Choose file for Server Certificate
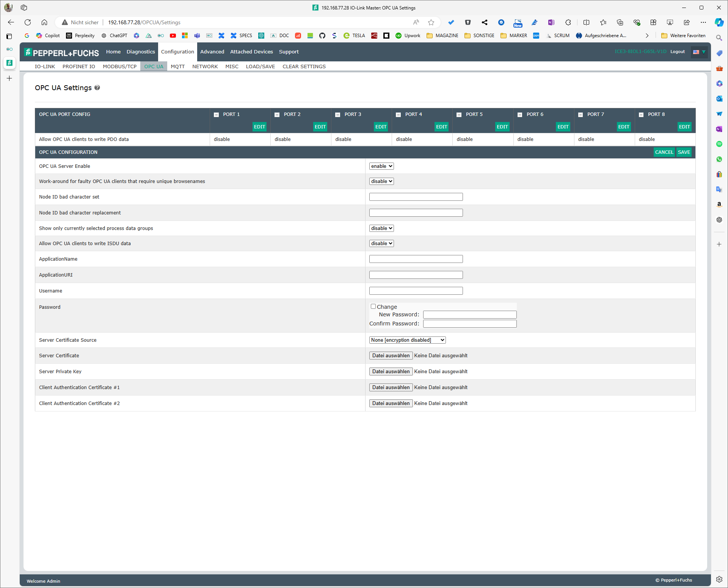This screenshot has height=588, width=728. [391, 356]
